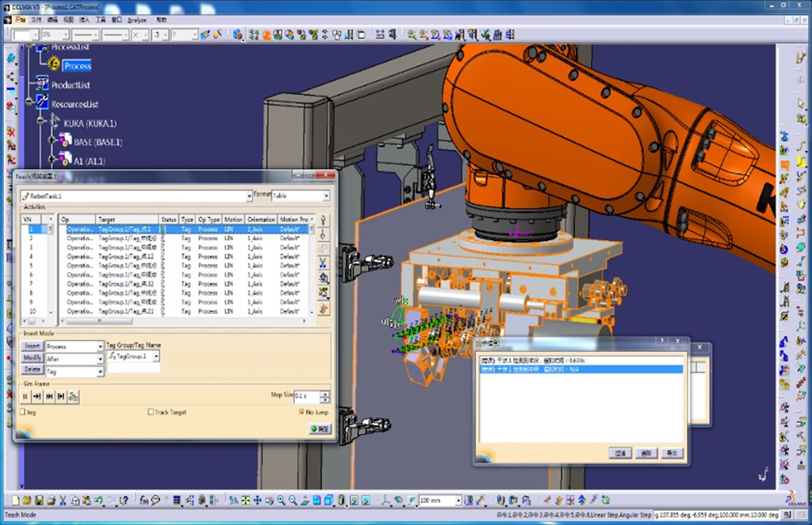Select the highlighted N/A message row

tap(581, 369)
